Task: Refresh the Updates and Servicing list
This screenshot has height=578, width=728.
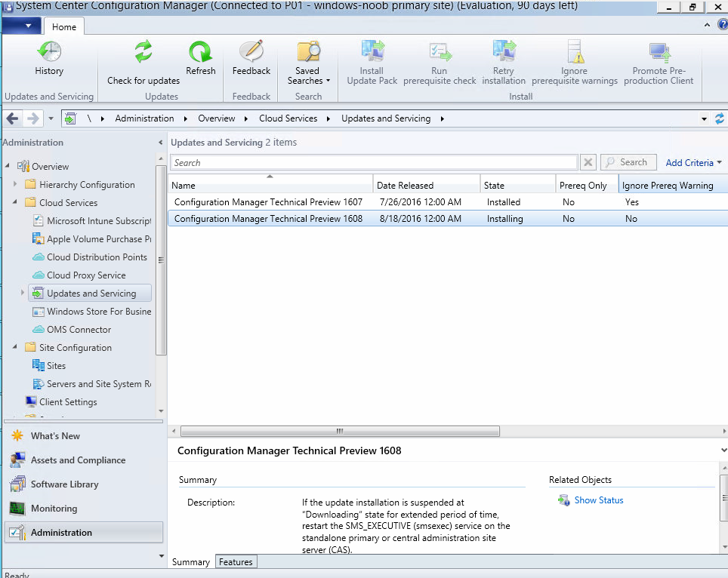Action: (201, 58)
